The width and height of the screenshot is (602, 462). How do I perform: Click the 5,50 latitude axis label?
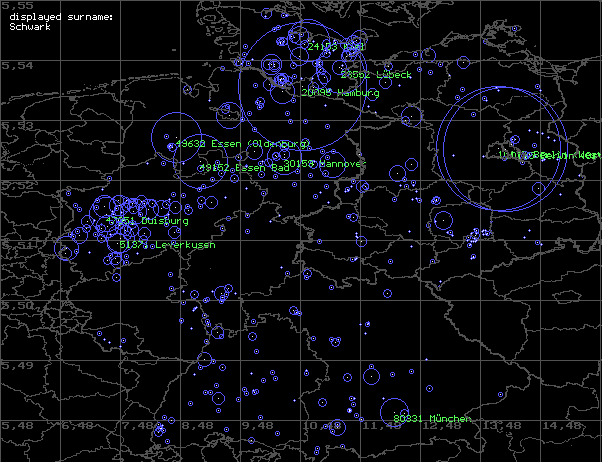click(x=16, y=305)
